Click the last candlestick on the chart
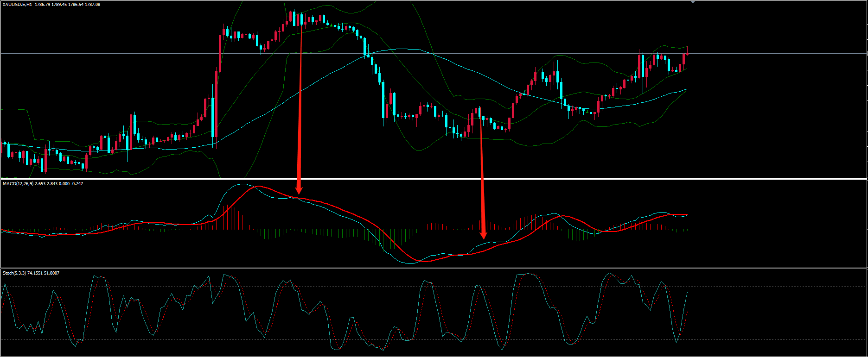 click(x=687, y=52)
